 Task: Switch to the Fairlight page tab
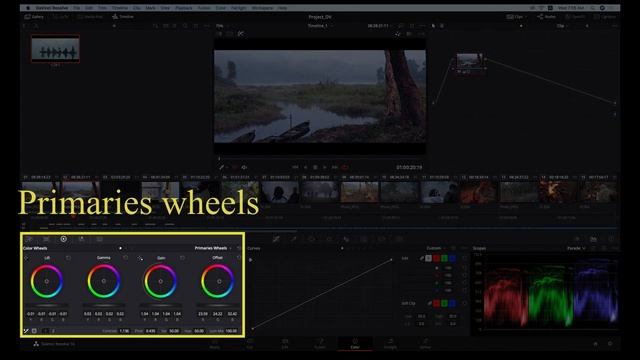[x=390, y=343]
